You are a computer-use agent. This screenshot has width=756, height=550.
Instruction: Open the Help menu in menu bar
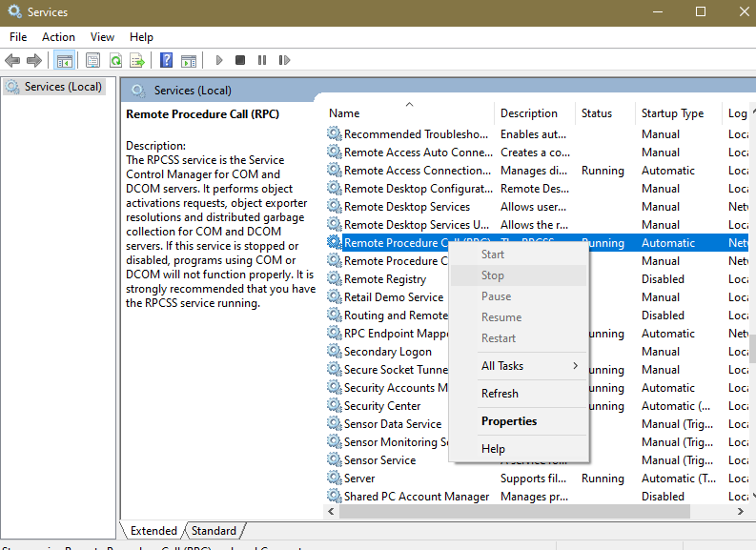click(x=141, y=37)
